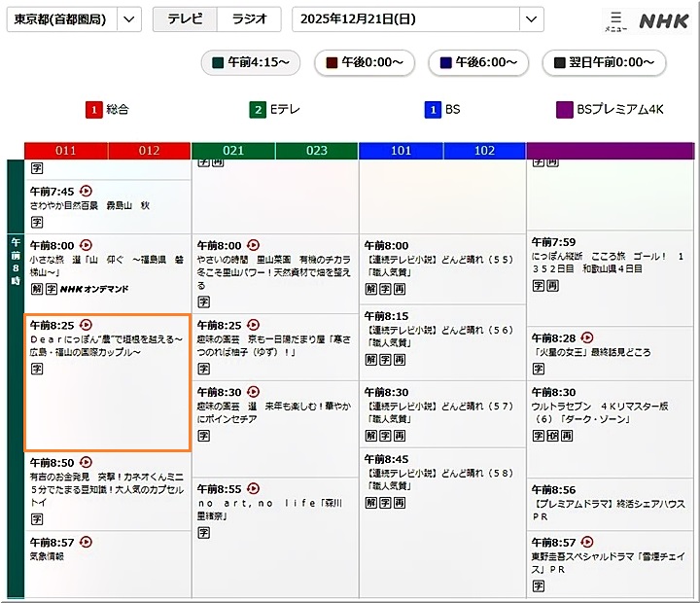Open ウルトラセブン 4Kリマスター版 program cell
Image resolution: width=700 pixels, height=603 pixels.
610,413
